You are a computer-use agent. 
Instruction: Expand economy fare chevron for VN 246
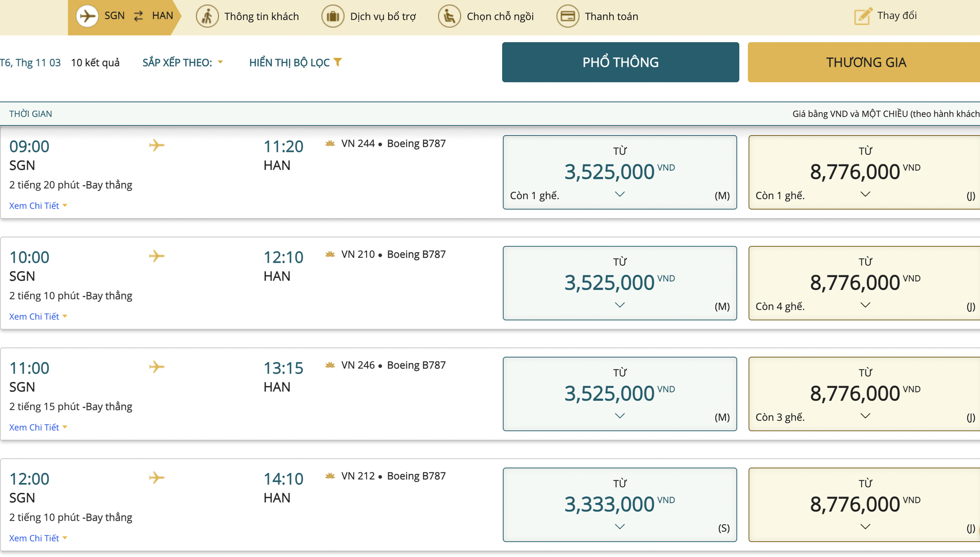tap(620, 415)
